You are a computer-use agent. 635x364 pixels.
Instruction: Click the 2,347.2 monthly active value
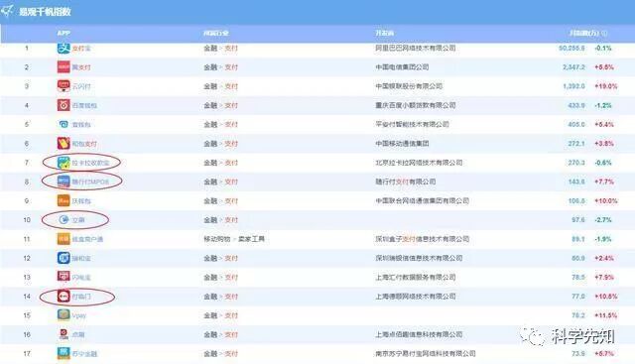click(573, 67)
